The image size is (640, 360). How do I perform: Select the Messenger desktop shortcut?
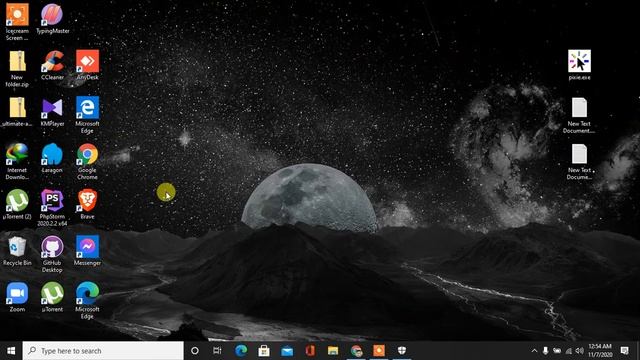(x=87, y=251)
